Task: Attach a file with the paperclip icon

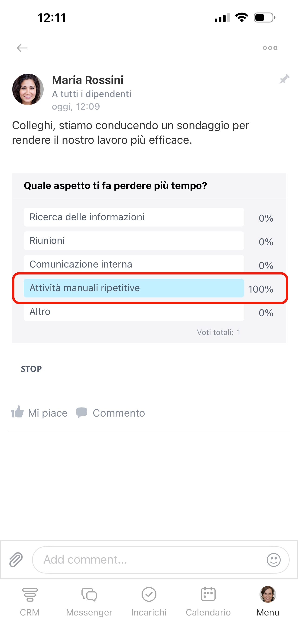Action: coord(16,559)
